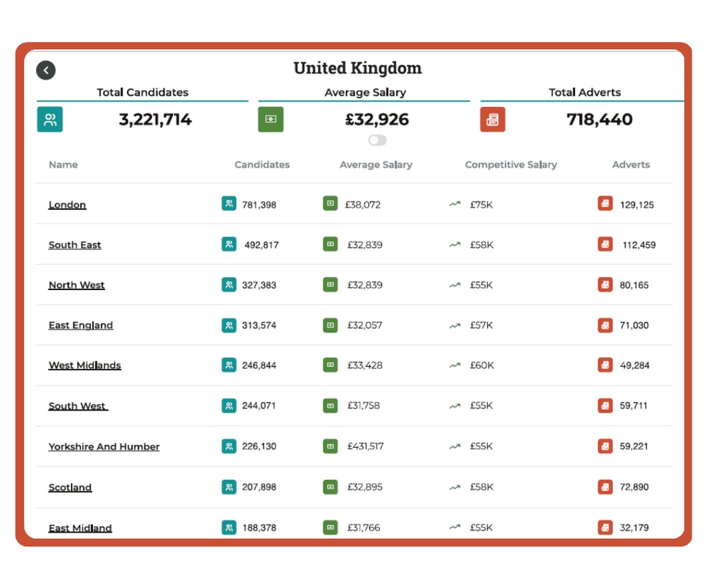Select the Scotland region link

tap(69, 487)
